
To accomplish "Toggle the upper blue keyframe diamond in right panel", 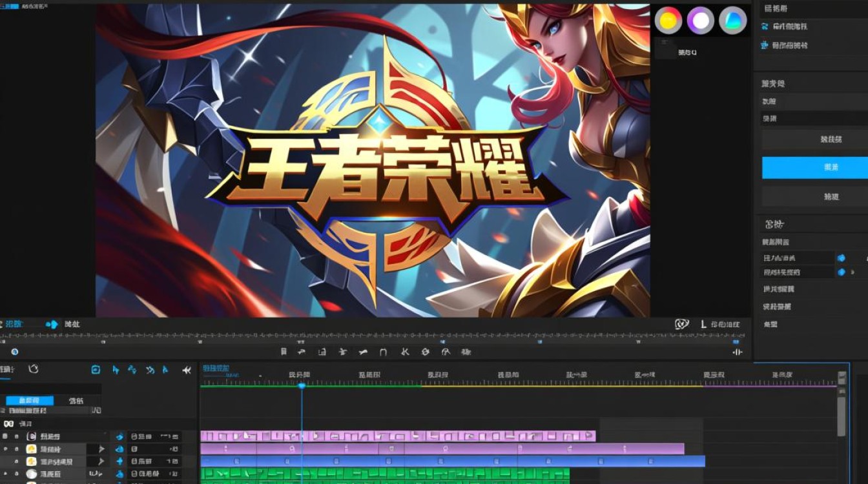I will pos(841,258).
